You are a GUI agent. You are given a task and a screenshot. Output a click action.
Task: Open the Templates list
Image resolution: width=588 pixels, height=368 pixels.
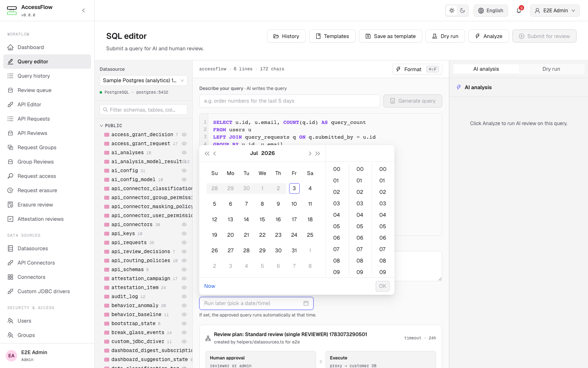pyautogui.click(x=332, y=36)
